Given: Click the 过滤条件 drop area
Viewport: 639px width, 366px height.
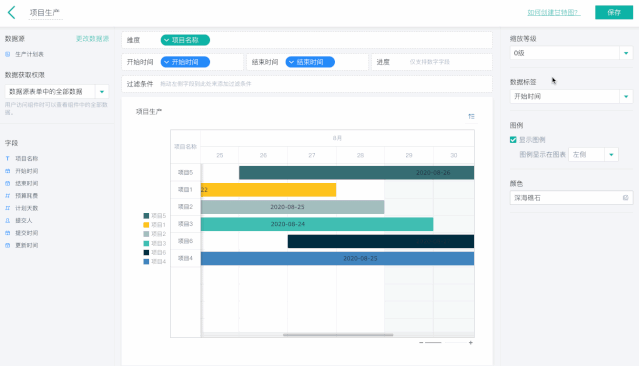Looking at the screenshot, I should tap(307, 84).
